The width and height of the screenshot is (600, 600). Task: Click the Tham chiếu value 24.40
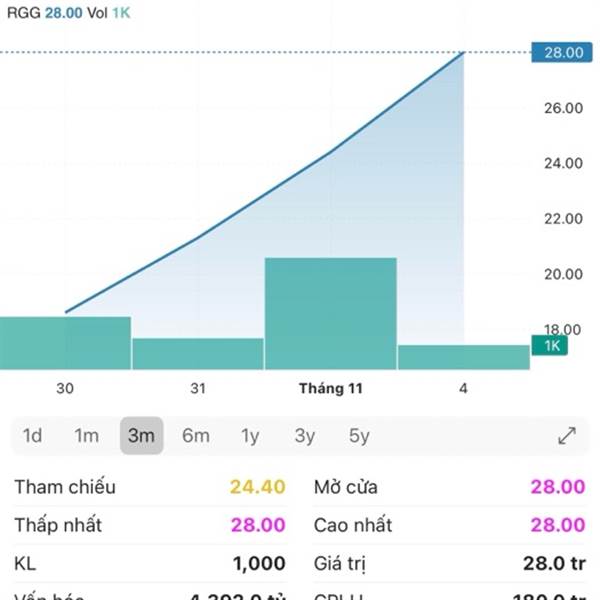[257, 487]
